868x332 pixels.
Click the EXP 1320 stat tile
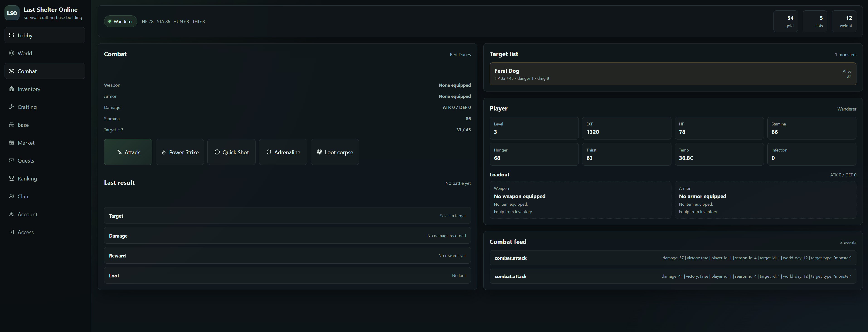626,128
